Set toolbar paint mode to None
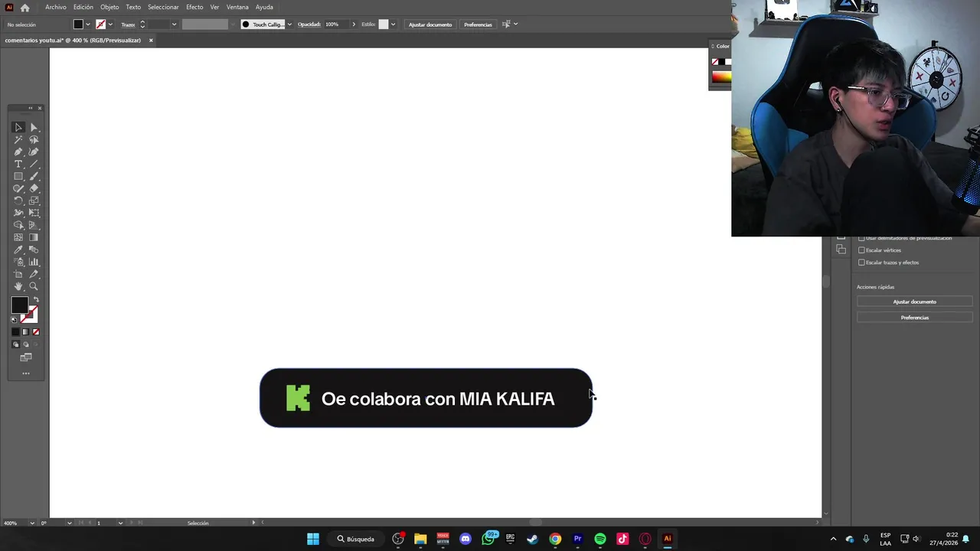This screenshot has width=980, height=551. point(36,331)
